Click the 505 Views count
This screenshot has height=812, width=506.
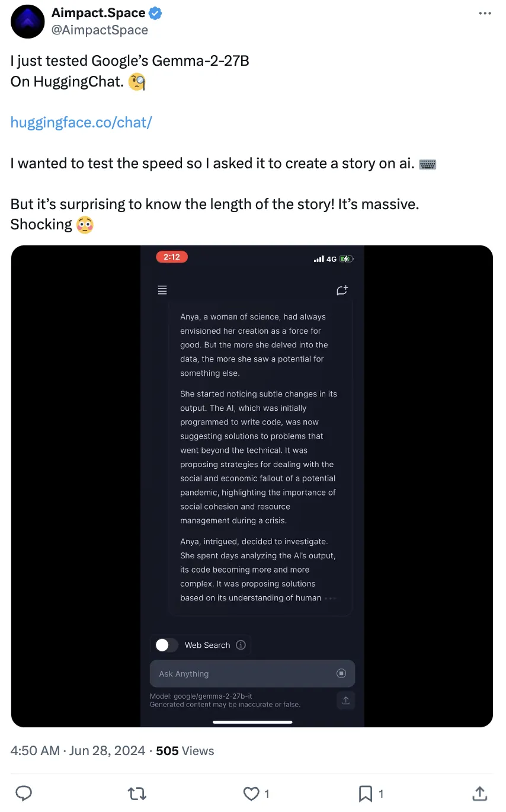[x=185, y=750]
